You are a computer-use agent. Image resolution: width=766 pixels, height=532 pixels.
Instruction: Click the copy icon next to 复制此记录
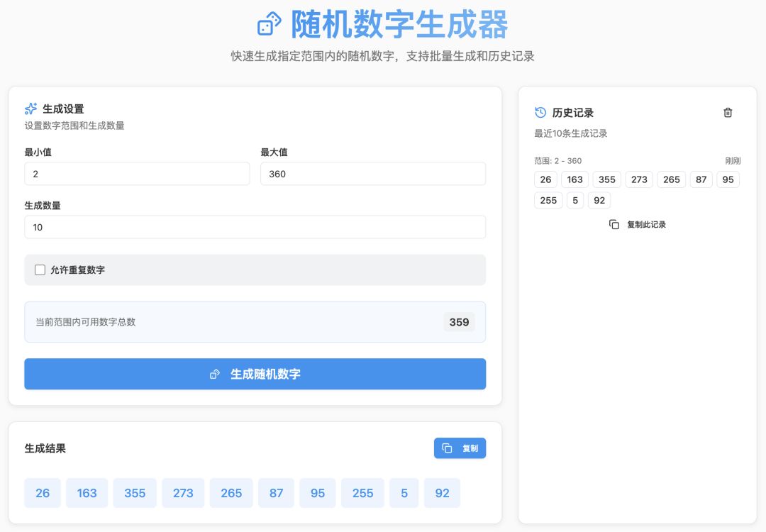614,224
